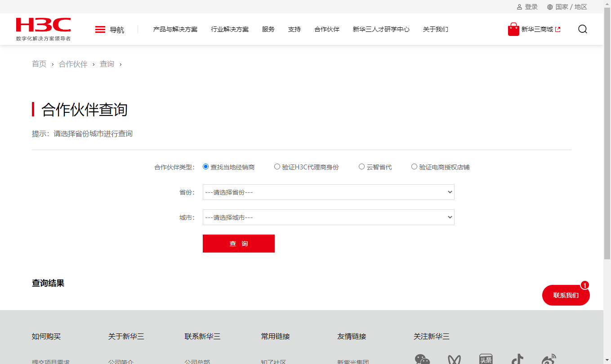This screenshot has height=364, width=611.
Task: Click the 合作伙伴查询 page heading
Action: pyautogui.click(x=85, y=110)
